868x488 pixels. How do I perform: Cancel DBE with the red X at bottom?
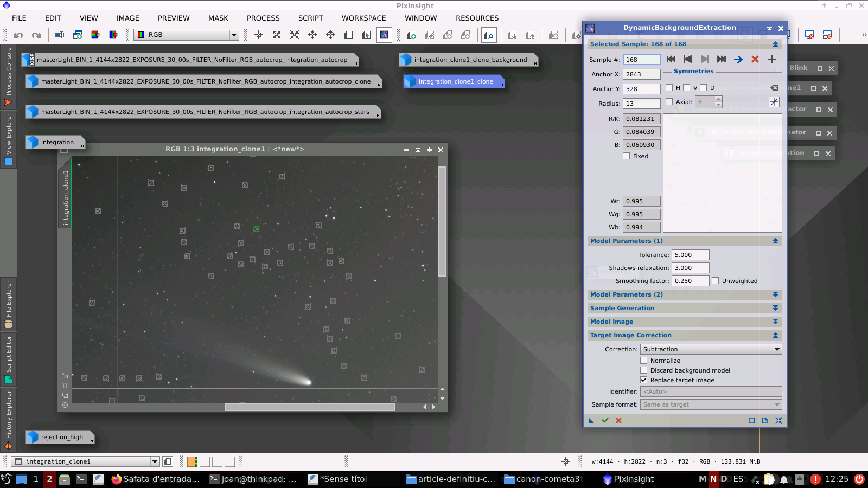pyautogui.click(x=618, y=420)
